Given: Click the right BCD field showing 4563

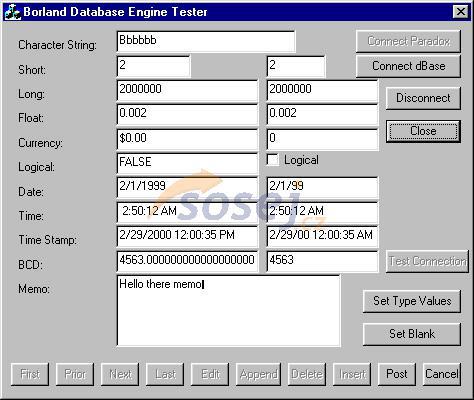Looking at the screenshot, I should [x=323, y=261].
